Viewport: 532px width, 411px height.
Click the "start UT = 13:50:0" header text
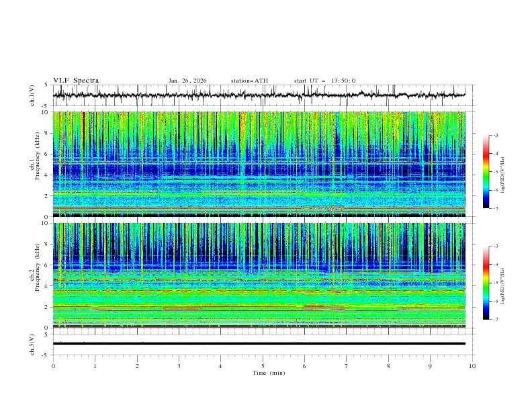pos(324,81)
